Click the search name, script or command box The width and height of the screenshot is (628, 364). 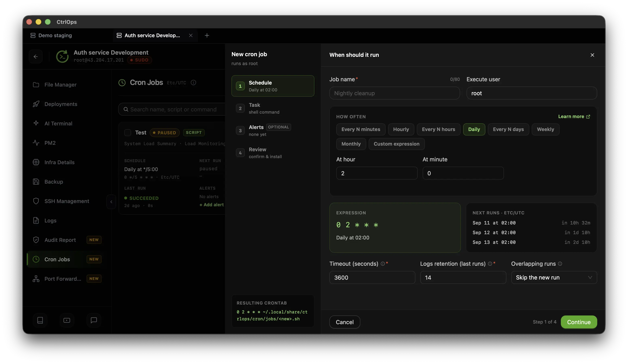[x=172, y=109]
